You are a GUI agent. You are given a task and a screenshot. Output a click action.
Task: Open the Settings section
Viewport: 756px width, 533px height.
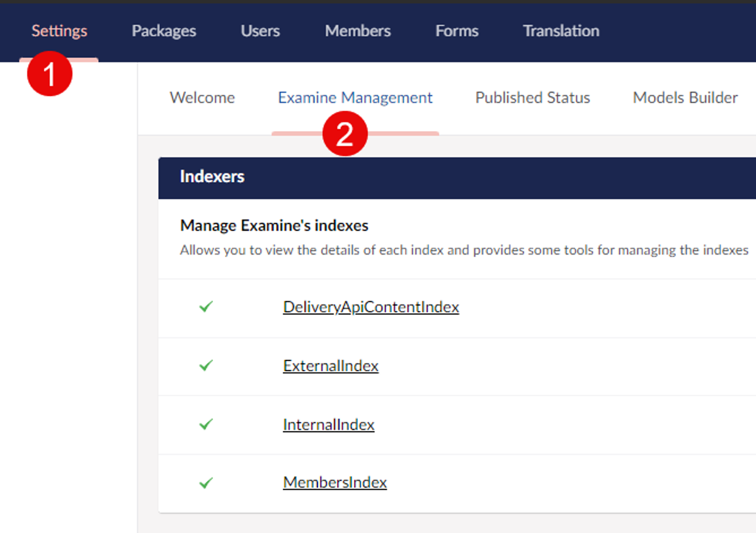pyautogui.click(x=59, y=31)
